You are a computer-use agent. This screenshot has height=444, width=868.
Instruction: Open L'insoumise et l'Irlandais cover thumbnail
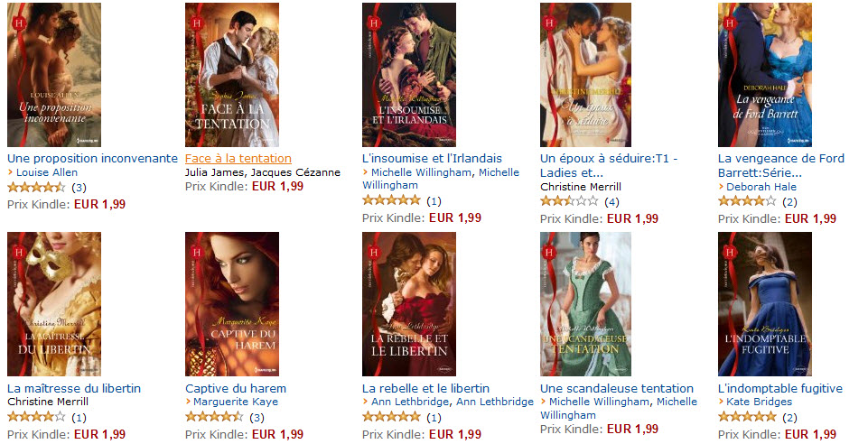click(409, 75)
